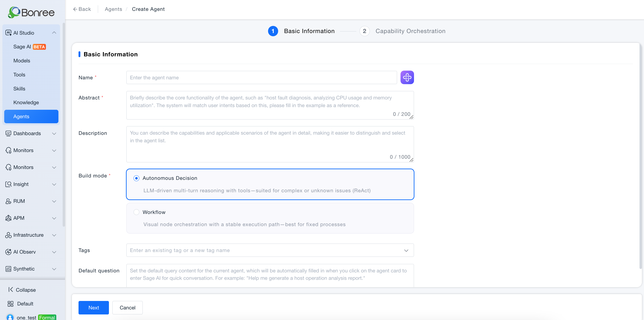Open Tools in sidebar

click(31, 75)
